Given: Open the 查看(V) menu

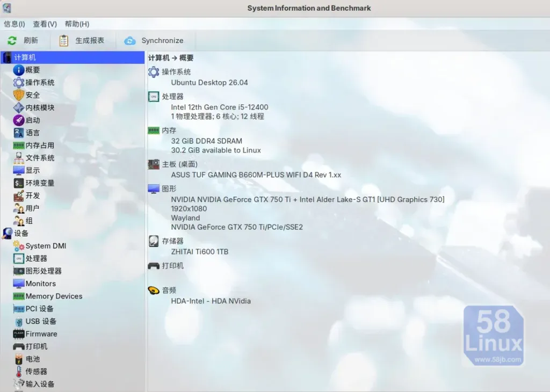Looking at the screenshot, I should pyautogui.click(x=45, y=24).
